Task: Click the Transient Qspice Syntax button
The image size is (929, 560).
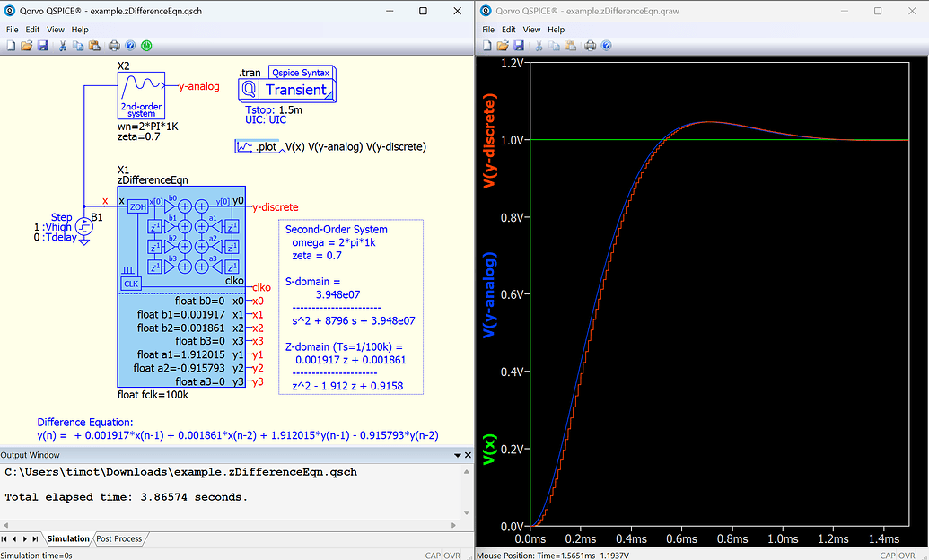Action: click(x=286, y=87)
